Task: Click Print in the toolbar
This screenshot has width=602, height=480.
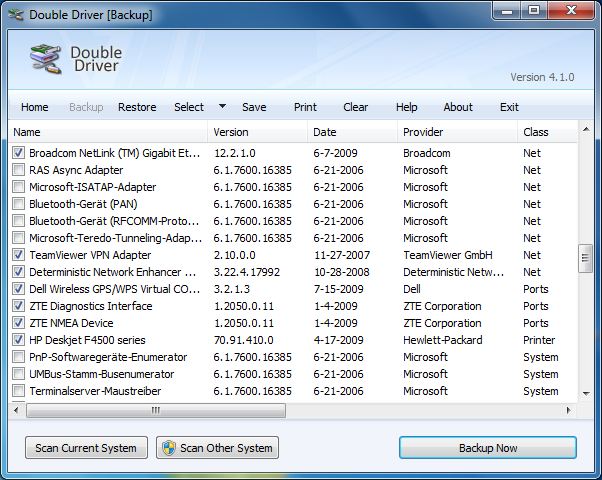Action: click(305, 107)
